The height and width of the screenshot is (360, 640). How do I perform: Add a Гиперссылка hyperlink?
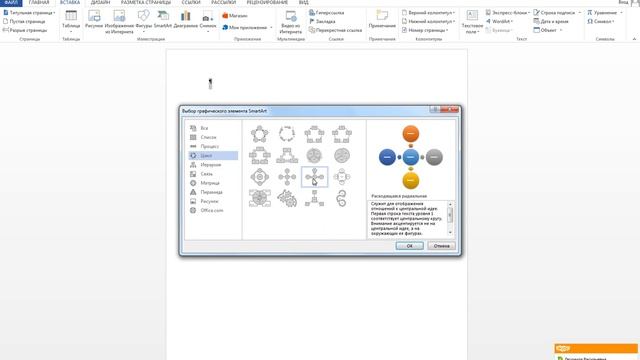pos(327,13)
